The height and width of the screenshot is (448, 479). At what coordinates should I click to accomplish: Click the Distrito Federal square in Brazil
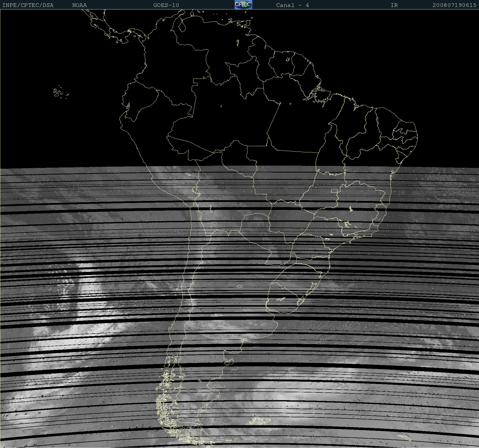tap(334, 191)
